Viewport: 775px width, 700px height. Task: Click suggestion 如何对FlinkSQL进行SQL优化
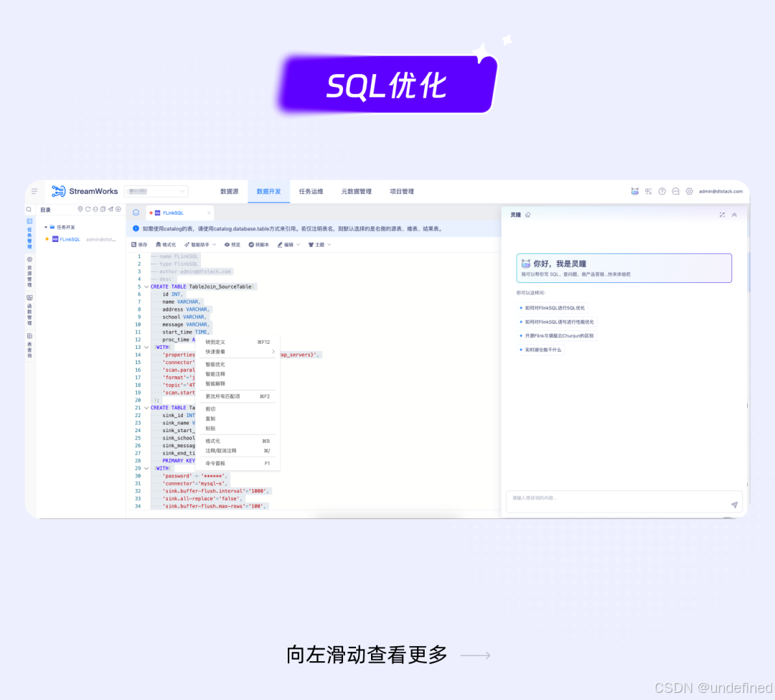[x=552, y=308]
